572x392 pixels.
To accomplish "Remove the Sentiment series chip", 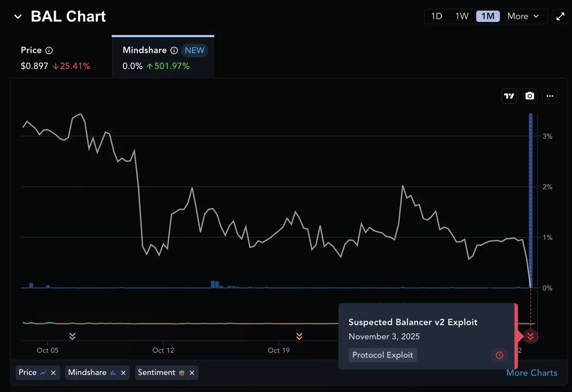I will [192, 373].
